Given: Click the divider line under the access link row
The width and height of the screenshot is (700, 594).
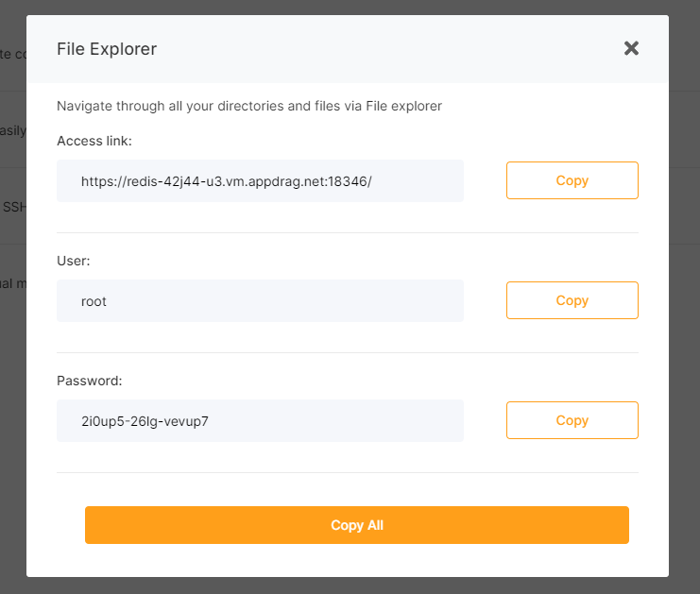Looking at the screenshot, I should point(348,232).
